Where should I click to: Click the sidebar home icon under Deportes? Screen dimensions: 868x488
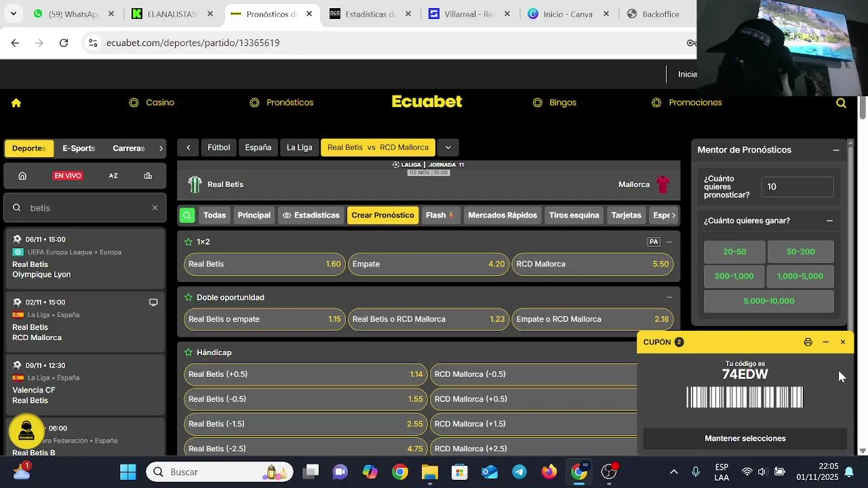[22, 176]
